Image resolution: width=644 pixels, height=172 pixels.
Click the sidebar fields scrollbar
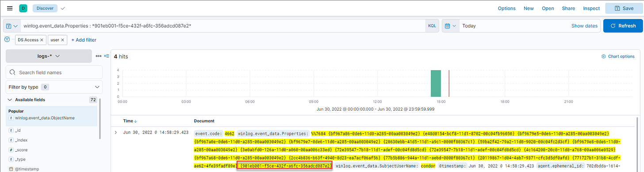point(100,119)
